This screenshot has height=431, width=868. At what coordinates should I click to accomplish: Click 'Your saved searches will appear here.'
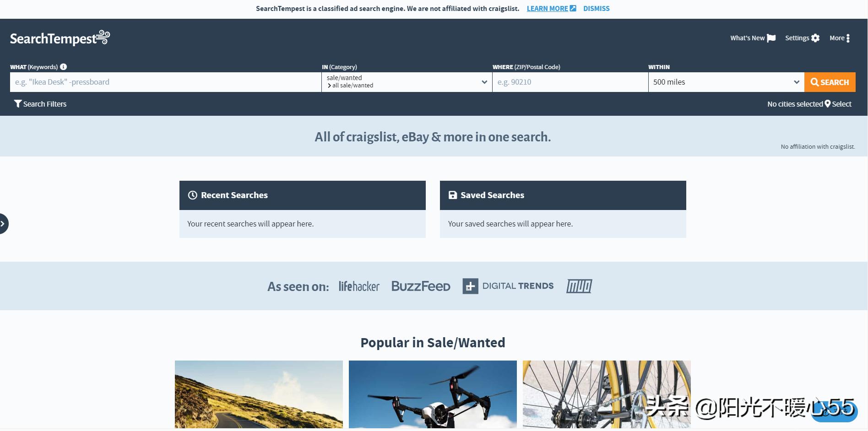point(510,224)
